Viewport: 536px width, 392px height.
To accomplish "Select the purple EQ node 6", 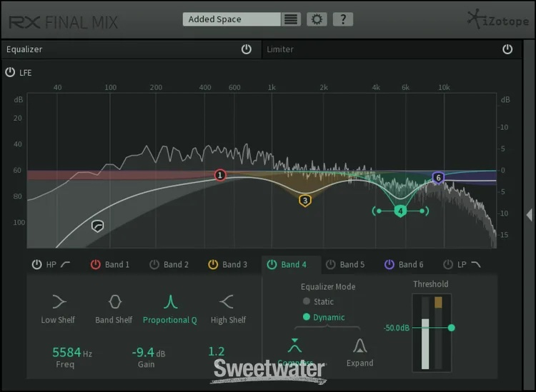I will 438,178.
